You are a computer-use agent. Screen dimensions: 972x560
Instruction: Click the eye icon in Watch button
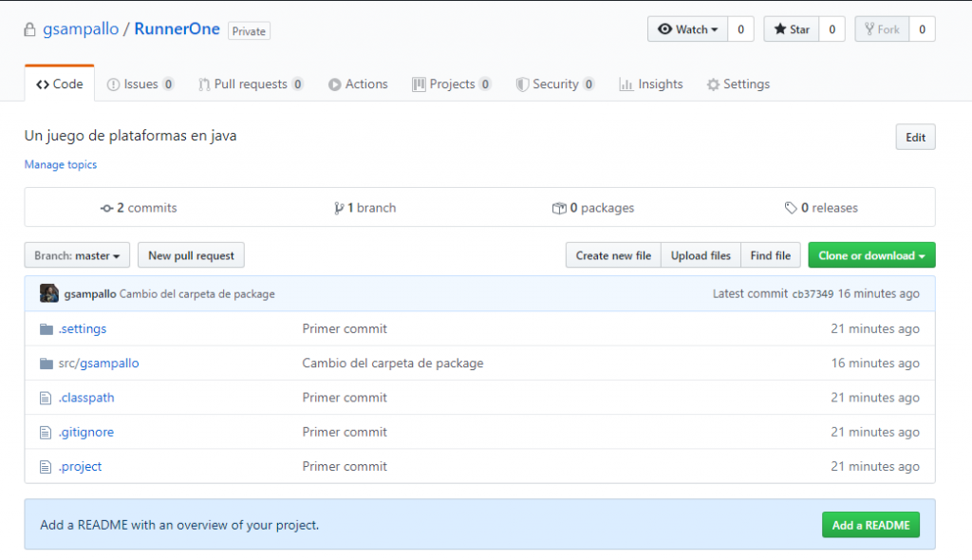tap(664, 29)
